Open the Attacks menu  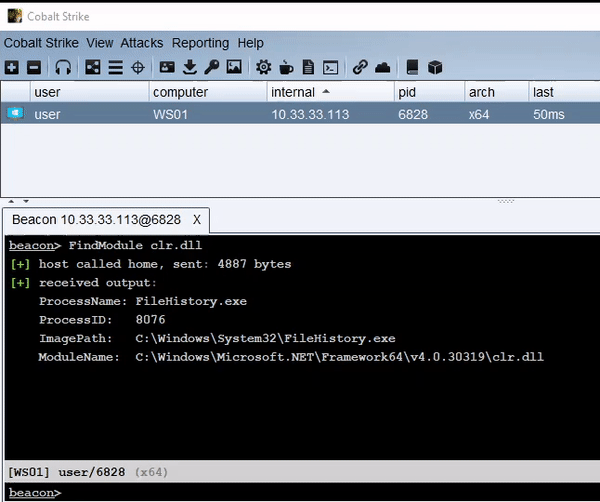(x=142, y=43)
